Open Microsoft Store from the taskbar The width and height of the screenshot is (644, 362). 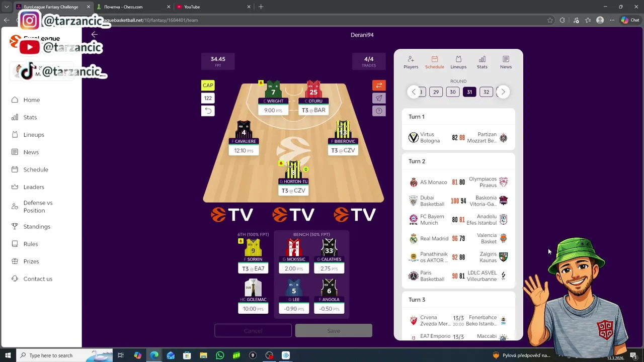187,355
